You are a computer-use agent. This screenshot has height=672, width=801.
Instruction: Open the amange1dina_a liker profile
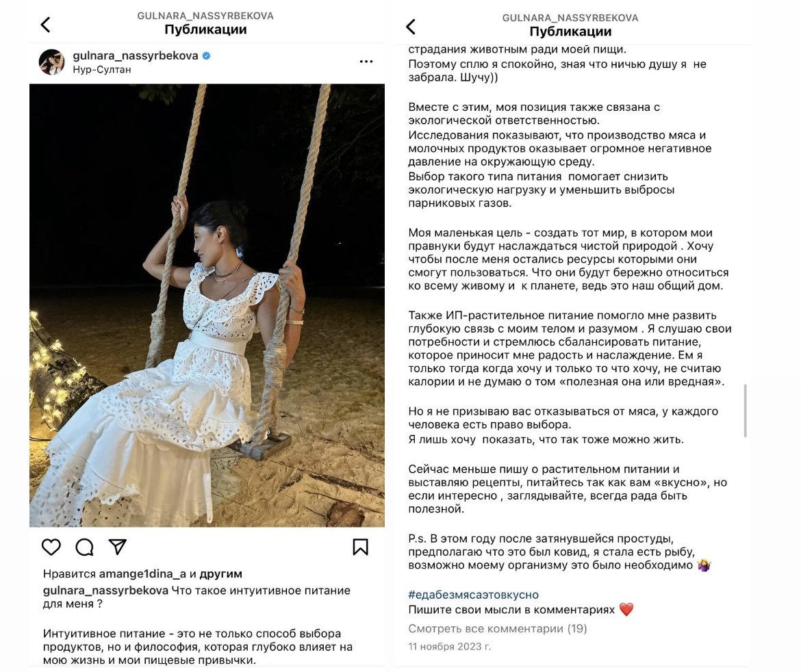click(142, 573)
